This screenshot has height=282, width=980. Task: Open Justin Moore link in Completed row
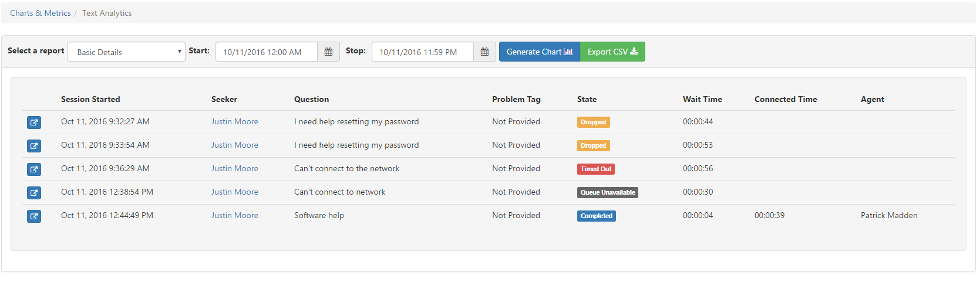[x=235, y=216]
